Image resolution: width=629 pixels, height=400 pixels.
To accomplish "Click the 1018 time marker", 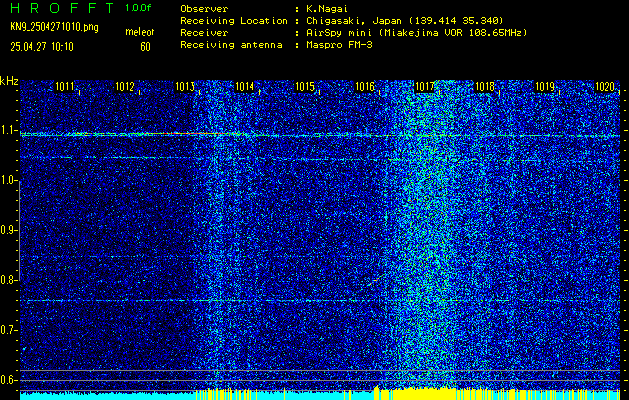I will pos(485,87).
